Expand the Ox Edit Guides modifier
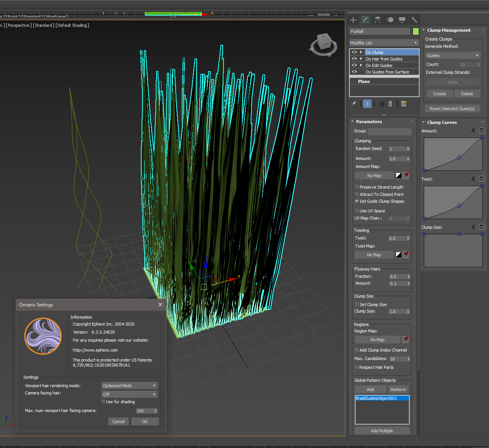Screen dimensions: 489x448 [361, 65]
